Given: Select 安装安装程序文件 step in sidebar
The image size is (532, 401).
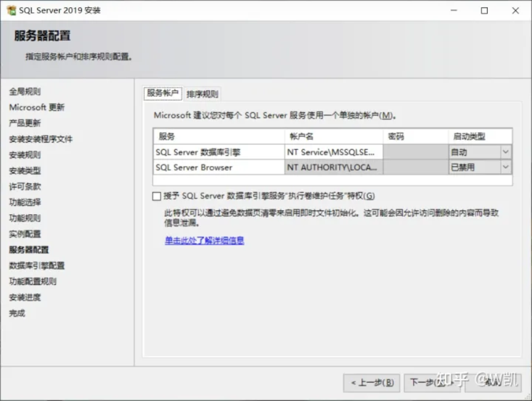Looking at the screenshot, I should click(x=41, y=139).
